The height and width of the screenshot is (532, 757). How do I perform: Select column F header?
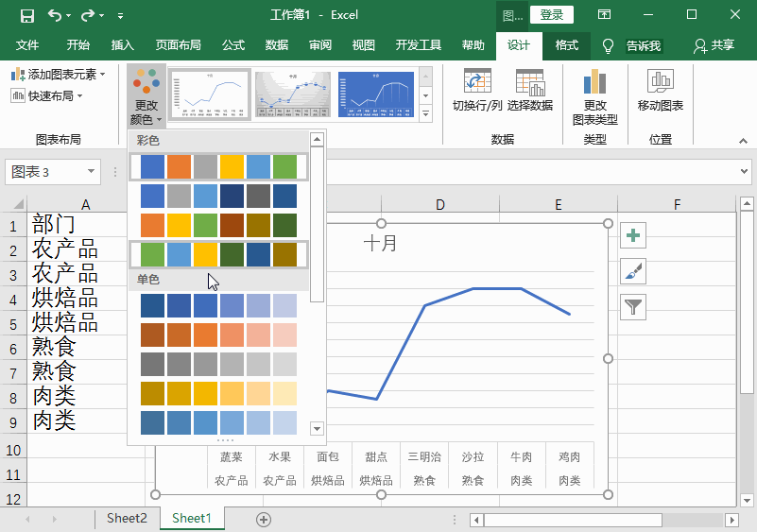click(x=677, y=204)
